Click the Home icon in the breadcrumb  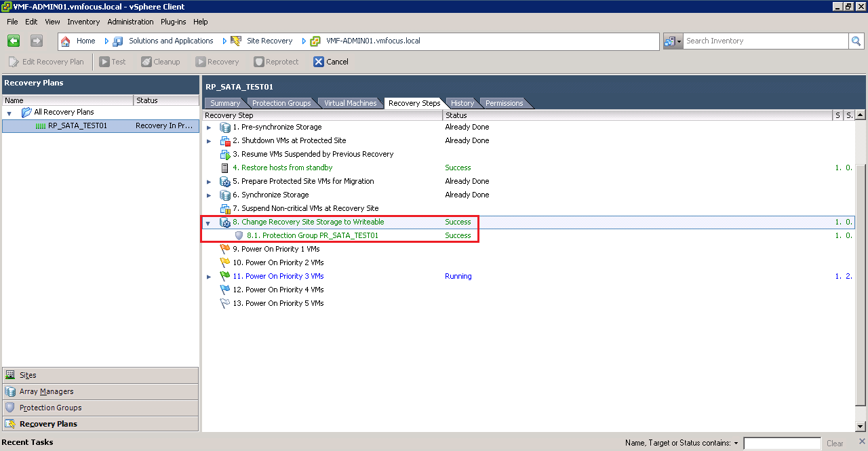[x=66, y=41]
